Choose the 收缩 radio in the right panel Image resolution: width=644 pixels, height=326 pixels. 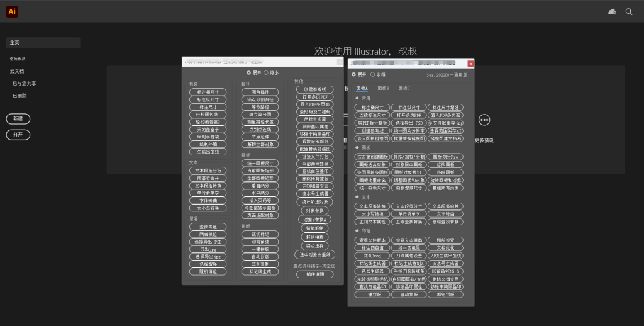(372, 74)
